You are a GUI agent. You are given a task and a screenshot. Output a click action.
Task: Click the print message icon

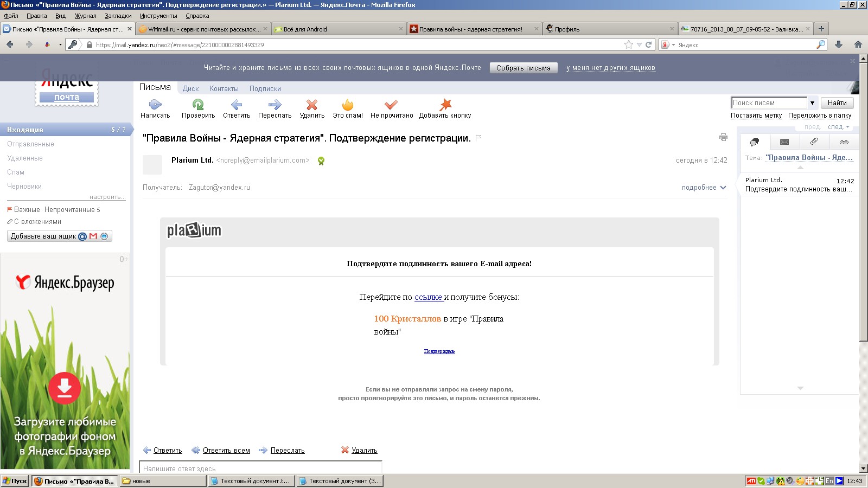point(723,137)
